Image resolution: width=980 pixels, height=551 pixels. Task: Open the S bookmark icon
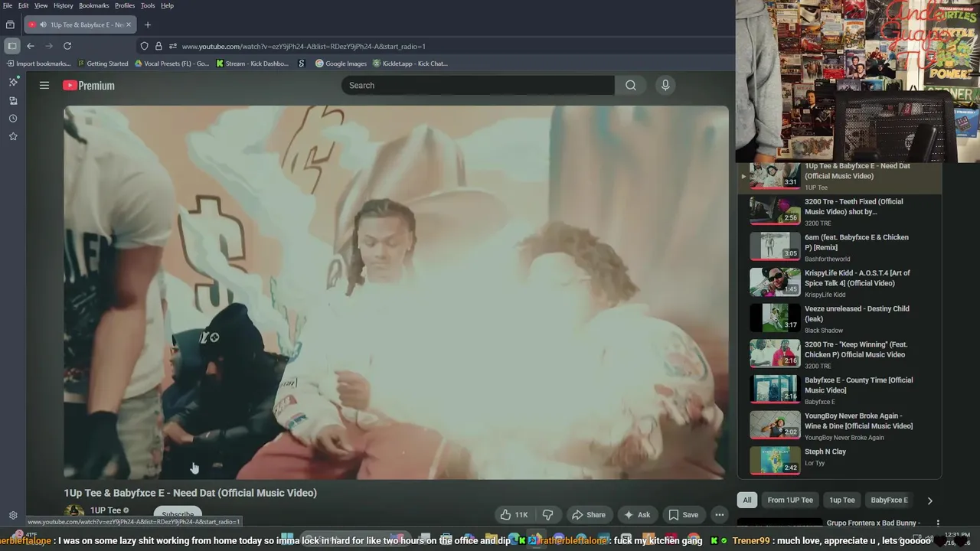pyautogui.click(x=302, y=64)
